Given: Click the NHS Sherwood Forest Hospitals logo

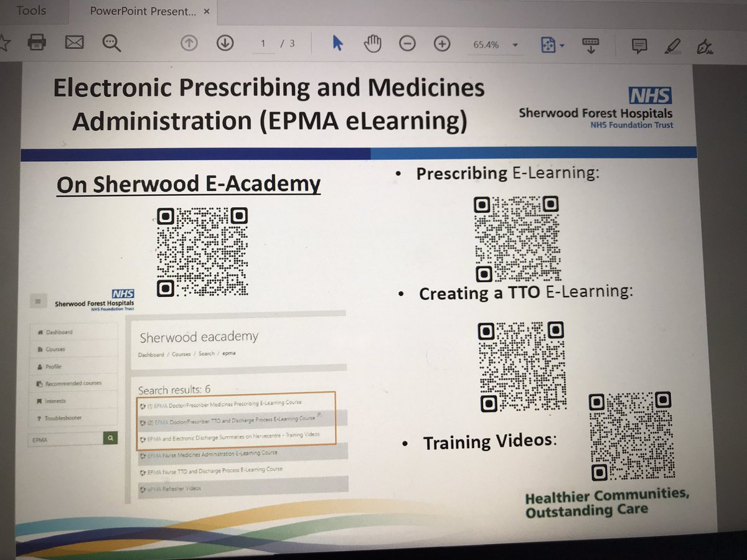Looking at the screenshot, I should [x=596, y=107].
